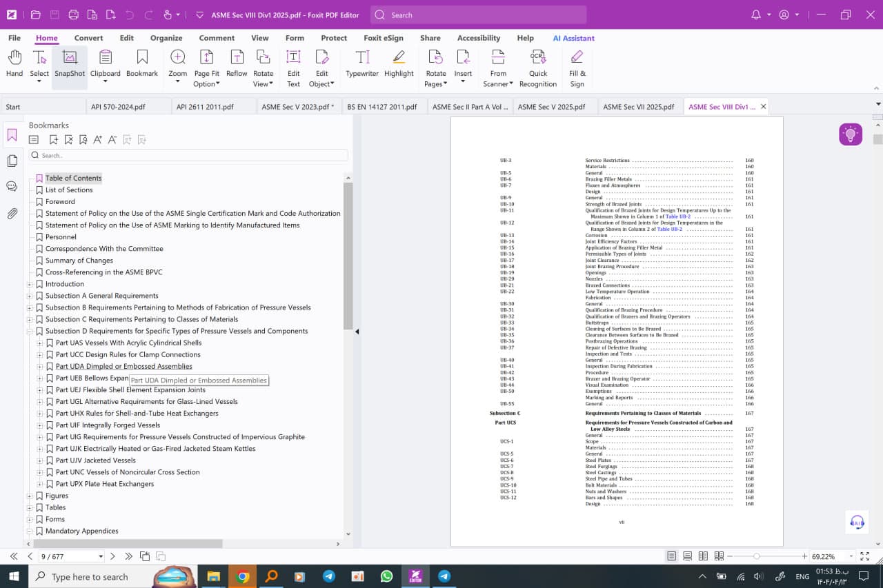Viewport: 883px width, 588px height.
Task: Select the Hand tool
Action: click(x=14, y=63)
